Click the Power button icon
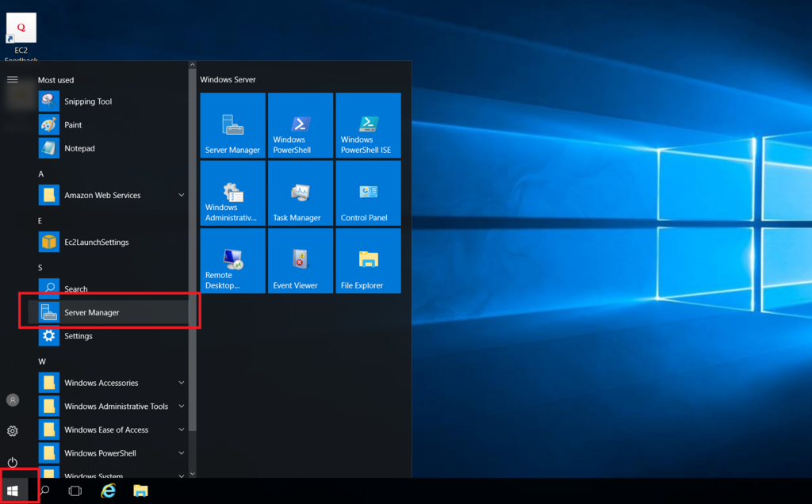The width and height of the screenshot is (812, 504). click(13, 462)
